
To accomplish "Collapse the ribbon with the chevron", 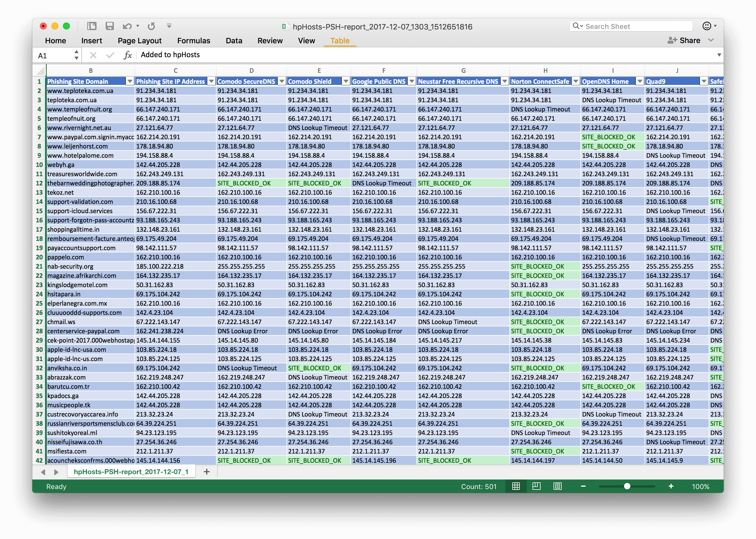I will tap(711, 40).
